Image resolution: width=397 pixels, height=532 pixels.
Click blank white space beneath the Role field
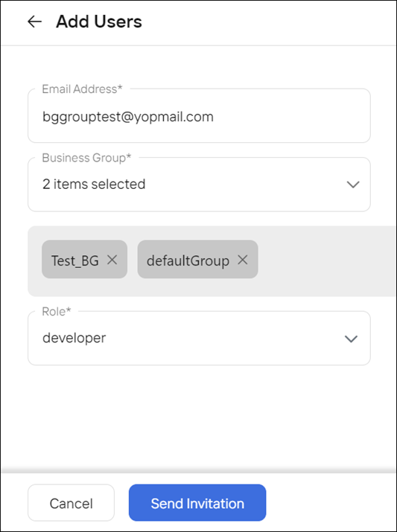[199, 417]
